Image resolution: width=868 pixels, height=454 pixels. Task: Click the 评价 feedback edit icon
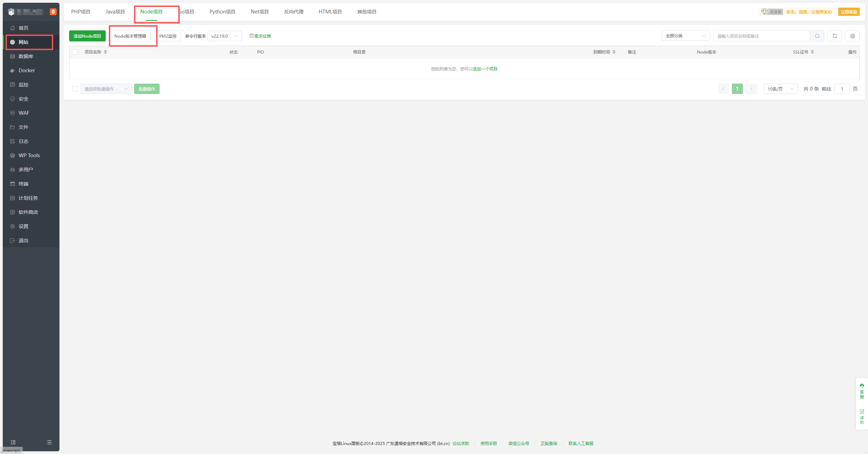tap(862, 416)
